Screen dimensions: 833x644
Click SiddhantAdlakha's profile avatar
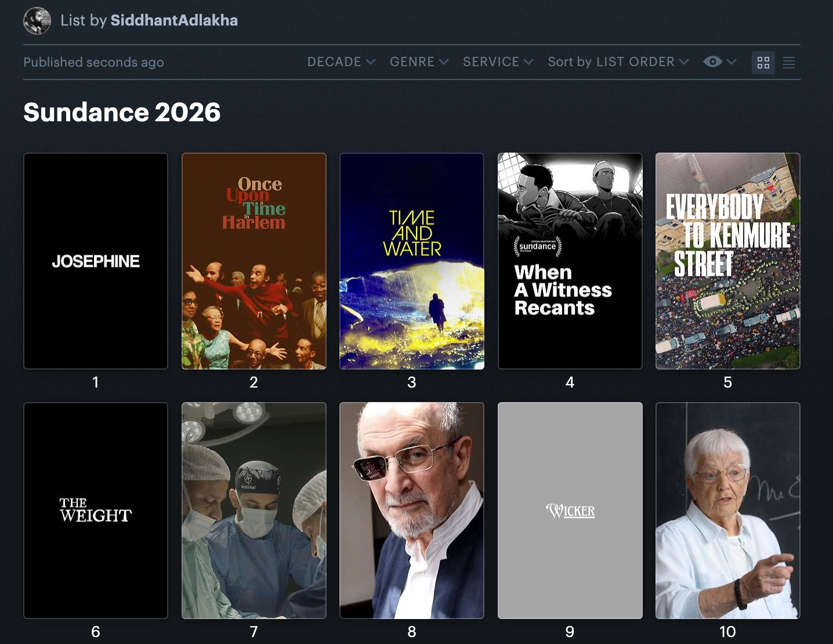(x=37, y=21)
